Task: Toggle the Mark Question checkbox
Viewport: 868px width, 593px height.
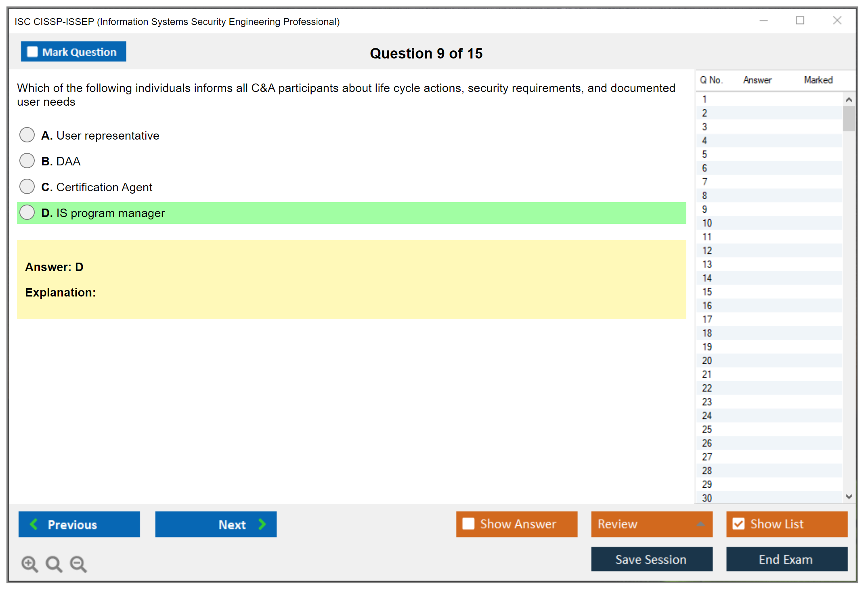Action: 32,52
